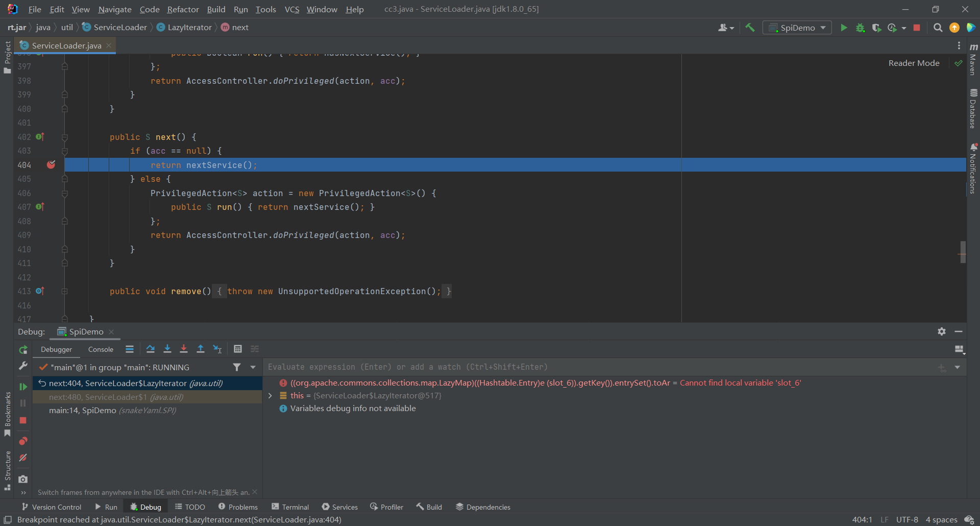
Task: Show the execution point lines icon
Action: pos(130,349)
